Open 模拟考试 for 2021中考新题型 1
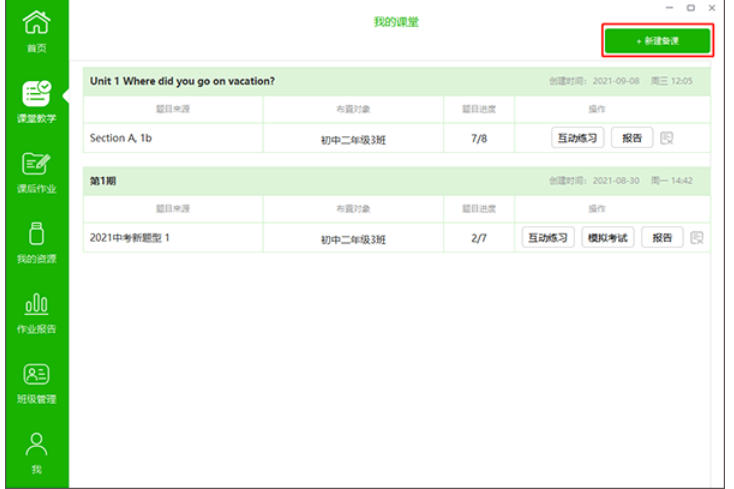This screenshot has height=489, width=734. [x=607, y=238]
